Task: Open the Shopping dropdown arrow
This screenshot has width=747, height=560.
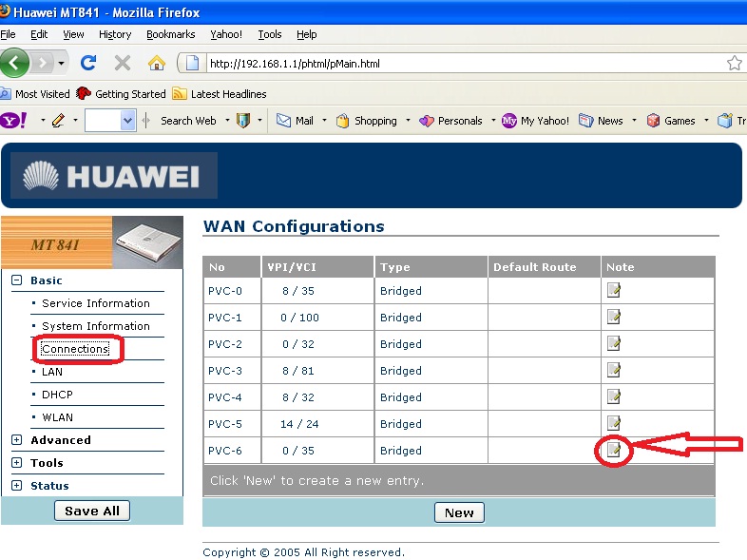Action: click(408, 121)
